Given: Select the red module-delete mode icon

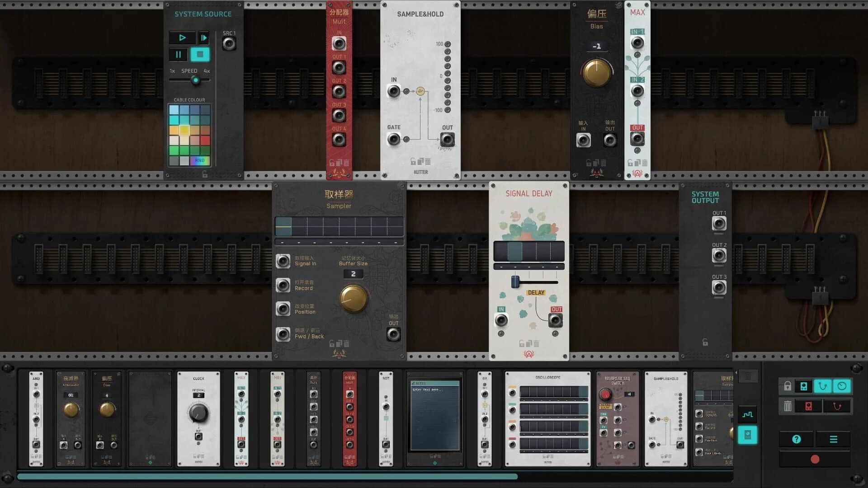Looking at the screenshot, I should click(809, 406).
